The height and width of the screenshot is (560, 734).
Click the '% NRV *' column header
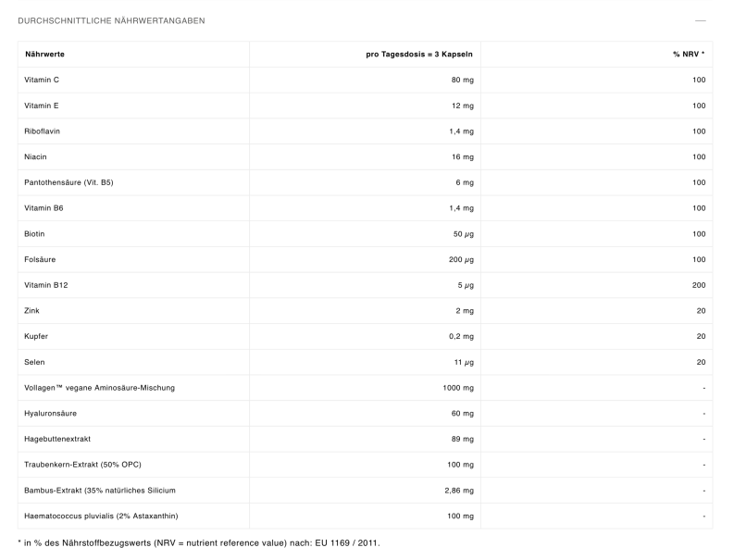point(688,54)
